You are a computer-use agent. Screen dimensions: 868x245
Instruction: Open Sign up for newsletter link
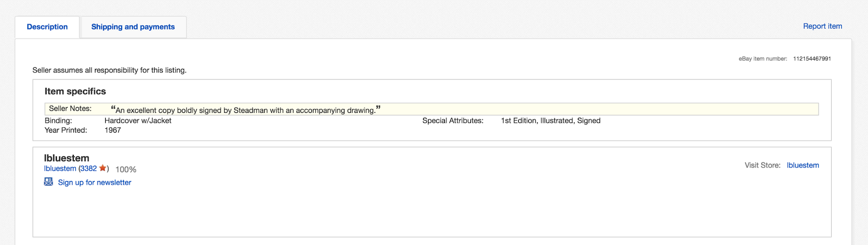pos(94,183)
